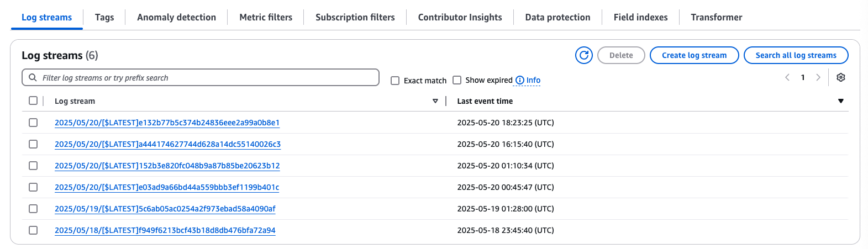Screen dimensions: 868x249
Task: Click the Info circle icon
Action: [520, 80]
